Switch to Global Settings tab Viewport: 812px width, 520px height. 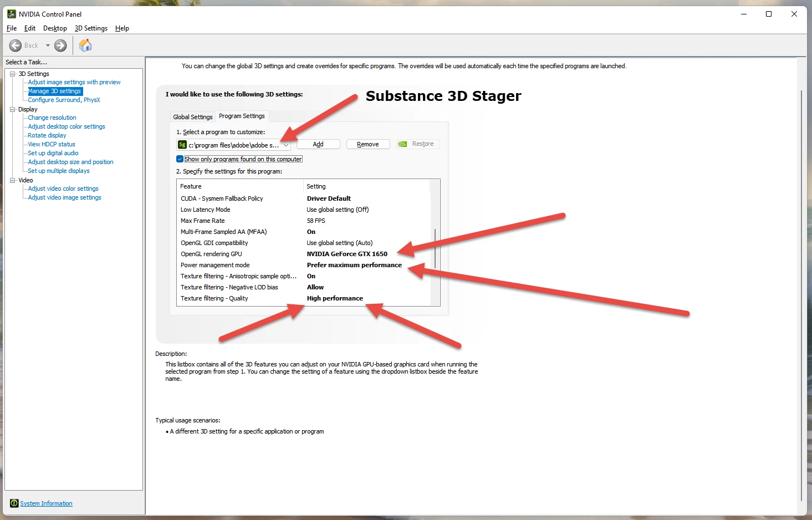(x=192, y=117)
